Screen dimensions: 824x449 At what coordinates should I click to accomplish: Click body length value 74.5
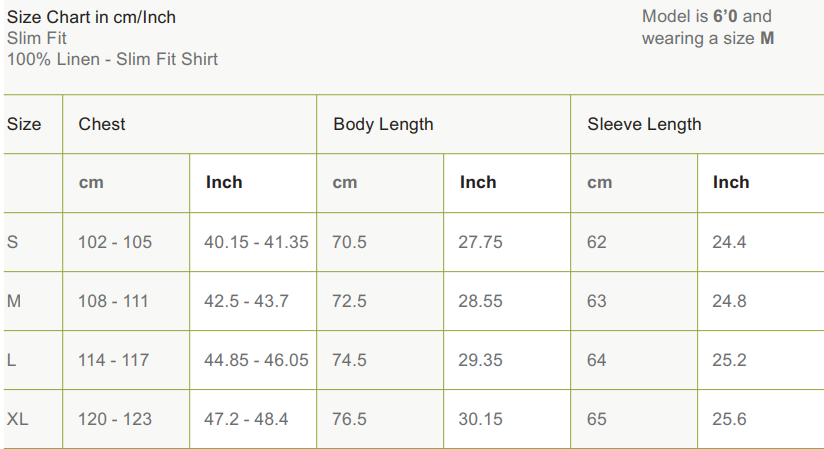[349, 360]
